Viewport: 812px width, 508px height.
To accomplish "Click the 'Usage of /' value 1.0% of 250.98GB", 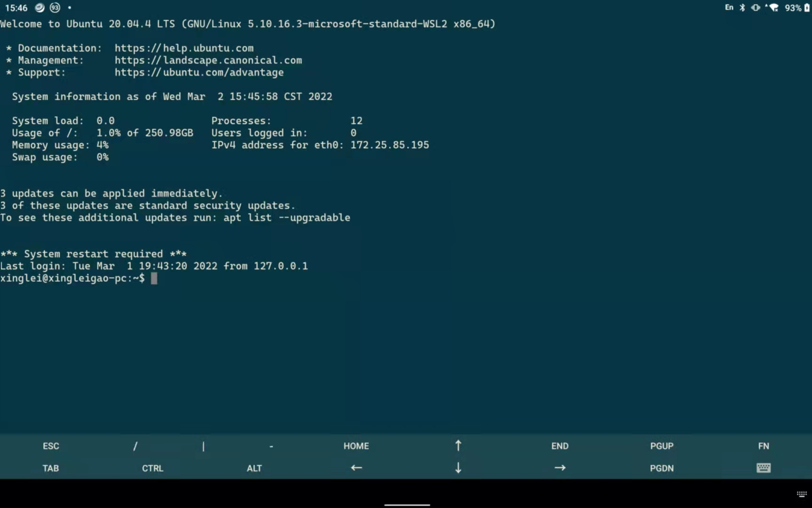I will [x=145, y=133].
